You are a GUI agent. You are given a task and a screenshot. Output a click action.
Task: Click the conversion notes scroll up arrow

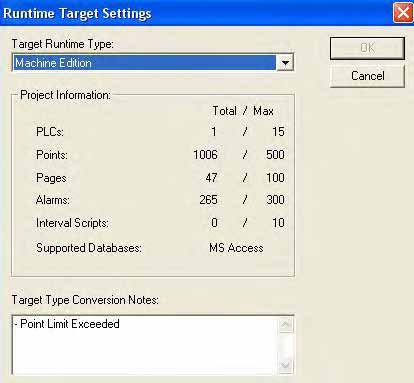(286, 324)
